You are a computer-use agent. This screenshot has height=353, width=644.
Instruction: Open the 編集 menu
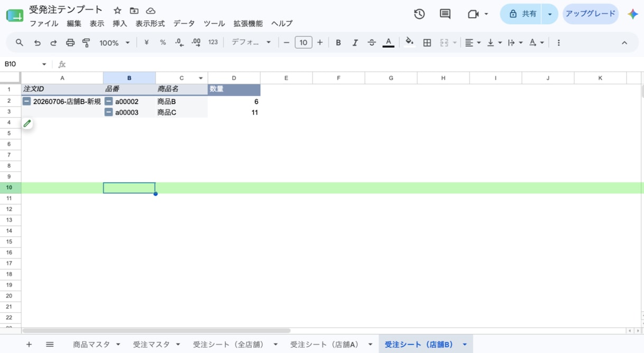pos(74,24)
